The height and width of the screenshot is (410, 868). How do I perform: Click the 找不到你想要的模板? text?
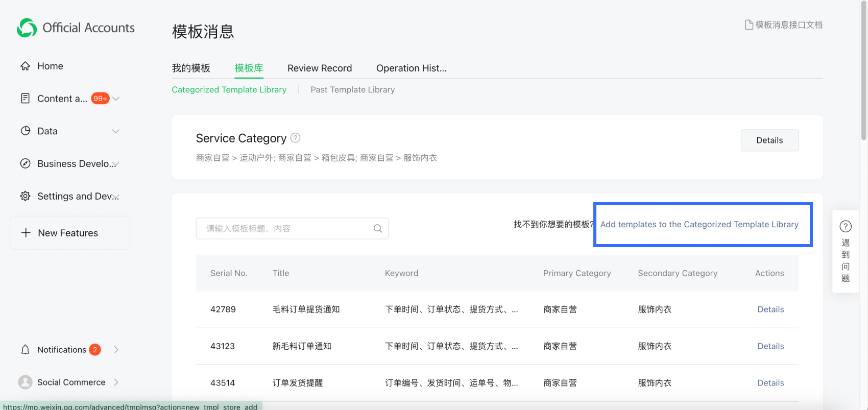(x=553, y=224)
